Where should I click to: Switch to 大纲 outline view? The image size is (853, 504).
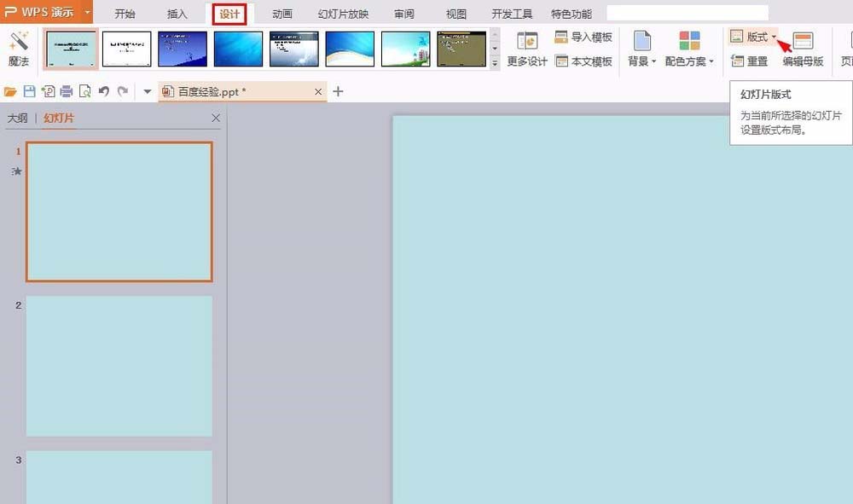click(17, 118)
